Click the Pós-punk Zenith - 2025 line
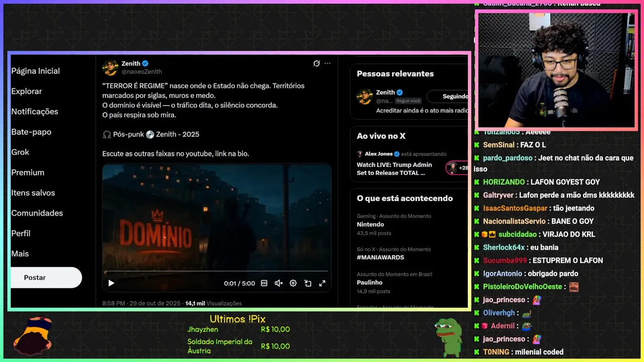644x362 pixels. [151, 134]
